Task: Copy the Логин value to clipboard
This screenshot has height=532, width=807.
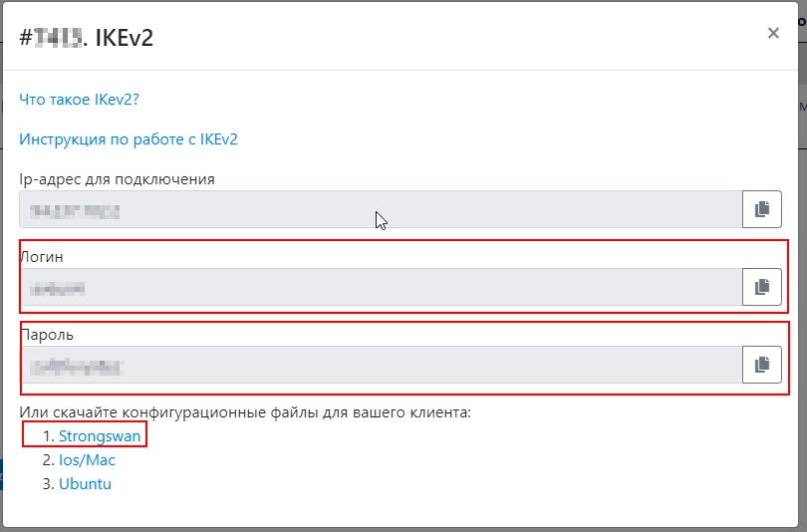Action: click(x=762, y=287)
